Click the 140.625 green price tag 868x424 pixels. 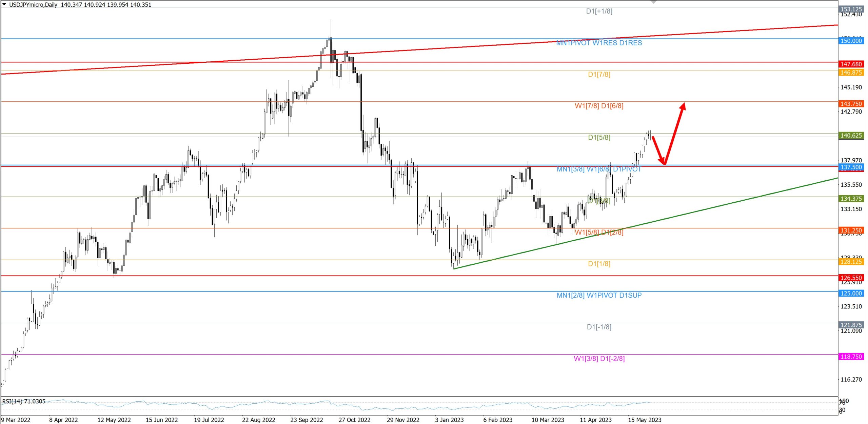[851, 135]
